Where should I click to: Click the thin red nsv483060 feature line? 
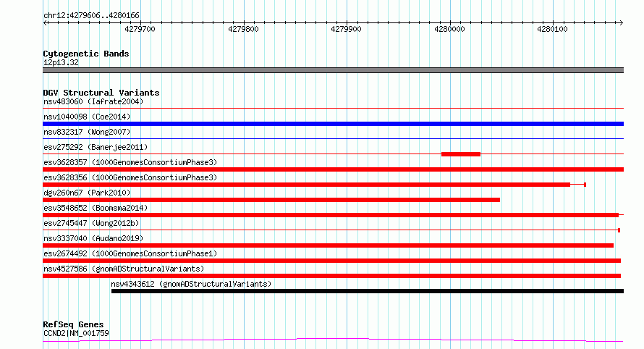(x=333, y=109)
